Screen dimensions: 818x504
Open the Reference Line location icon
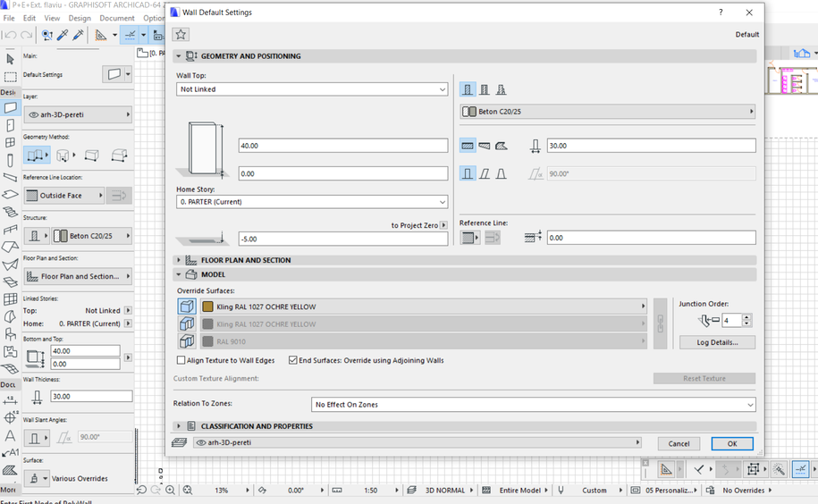tap(469, 238)
